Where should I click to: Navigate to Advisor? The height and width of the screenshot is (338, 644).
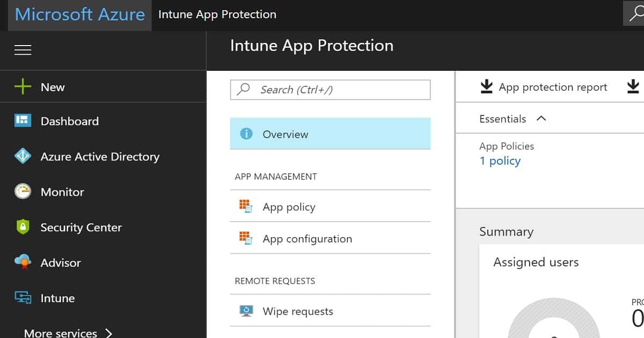(103, 262)
